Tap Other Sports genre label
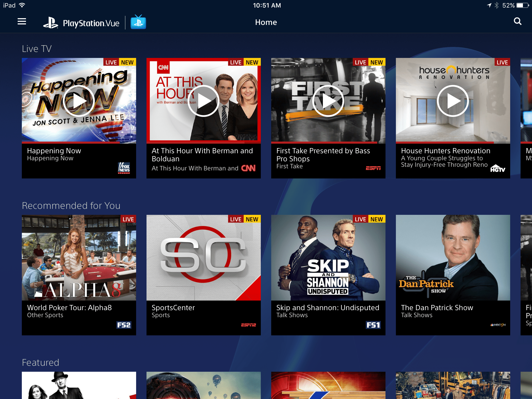532x399 pixels. [x=45, y=315]
